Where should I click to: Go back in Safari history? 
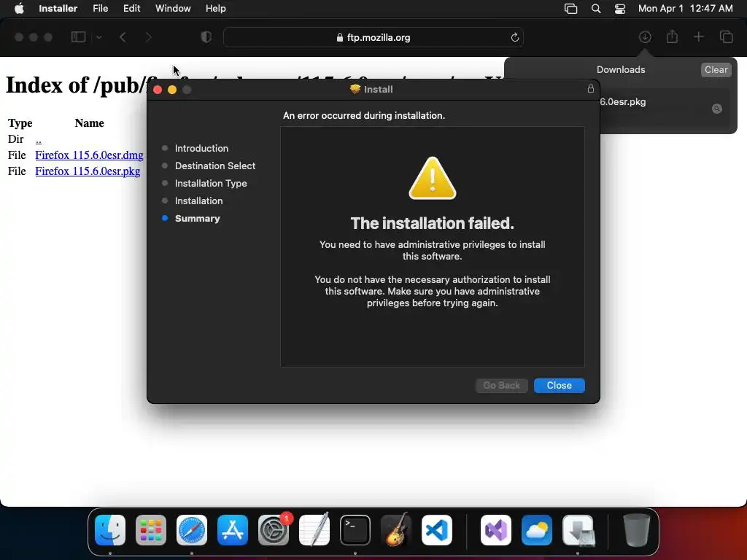point(123,37)
